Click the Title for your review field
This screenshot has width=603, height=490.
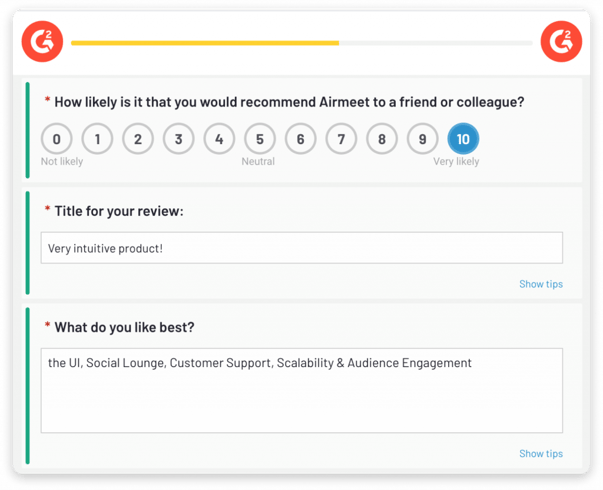click(302, 248)
